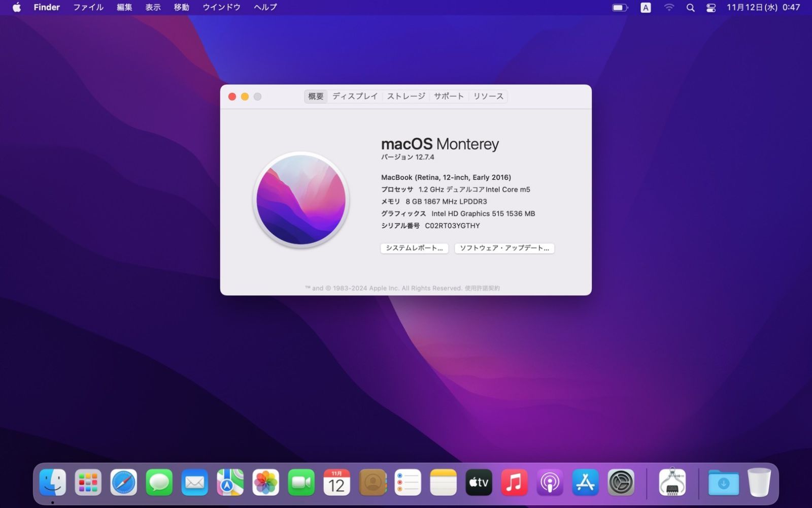
Task: Switch input source via the A indicator
Action: point(645,7)
